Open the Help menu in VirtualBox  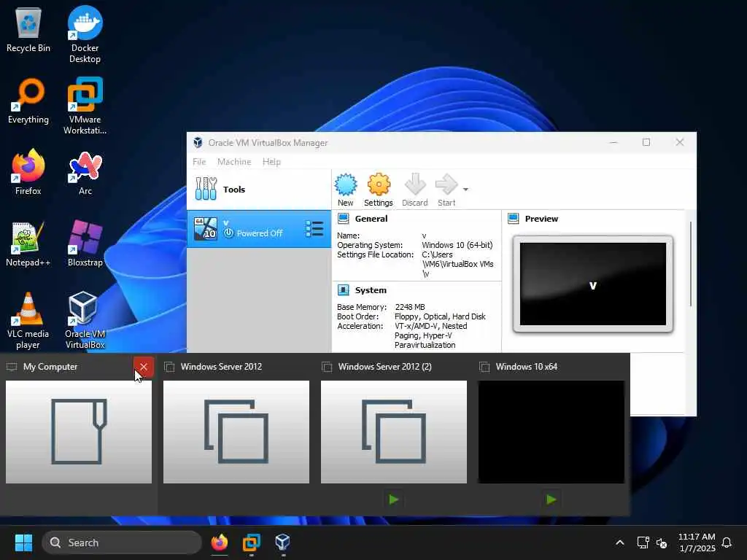[x=271, y=162]
